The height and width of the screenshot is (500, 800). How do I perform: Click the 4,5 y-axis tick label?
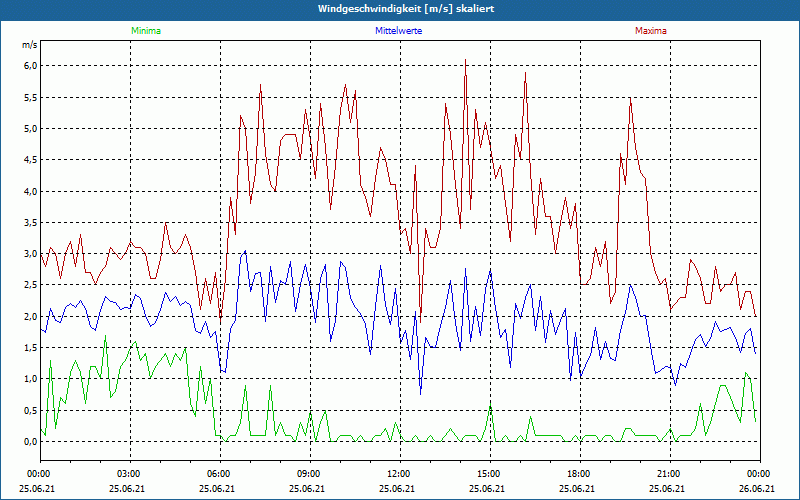tap(29, 160)
